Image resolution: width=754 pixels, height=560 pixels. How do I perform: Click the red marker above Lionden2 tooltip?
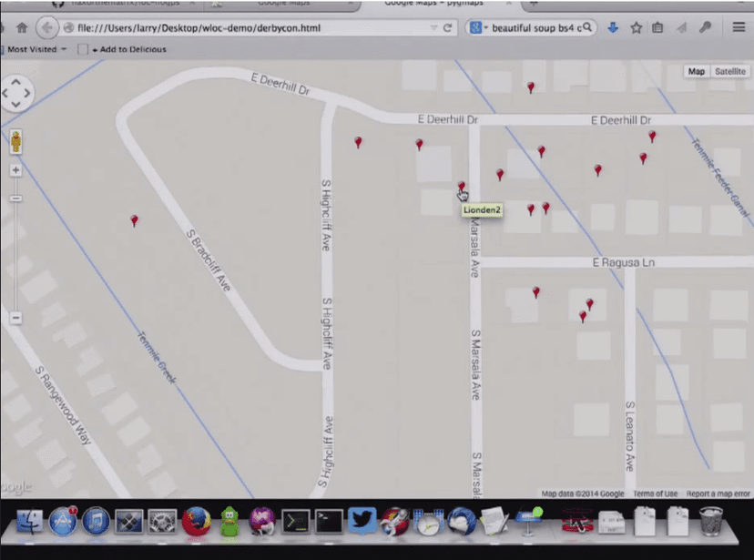462,186
